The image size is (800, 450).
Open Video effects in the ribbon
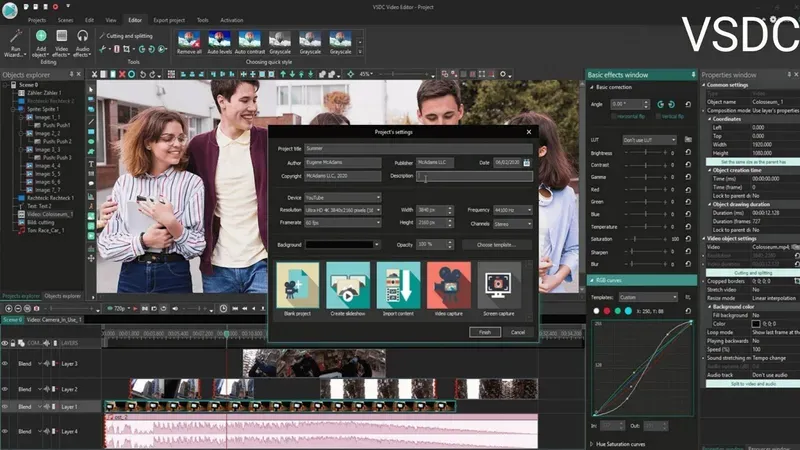pos(61,43)
